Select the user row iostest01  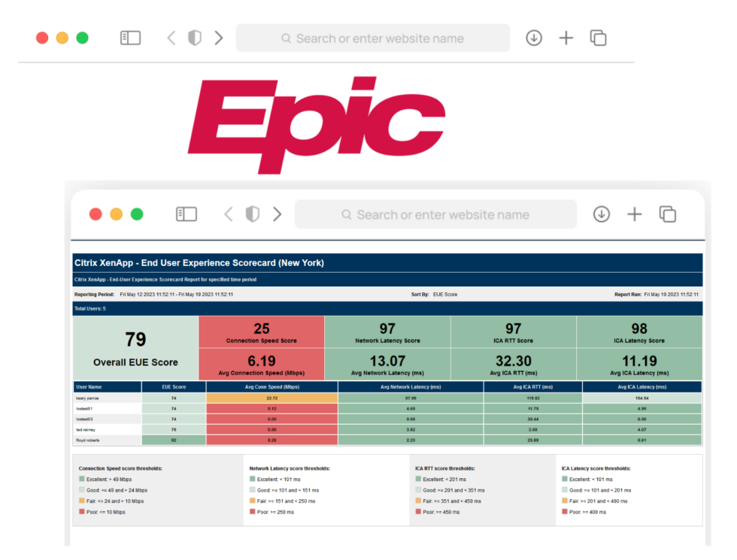(x=387, y=409)
